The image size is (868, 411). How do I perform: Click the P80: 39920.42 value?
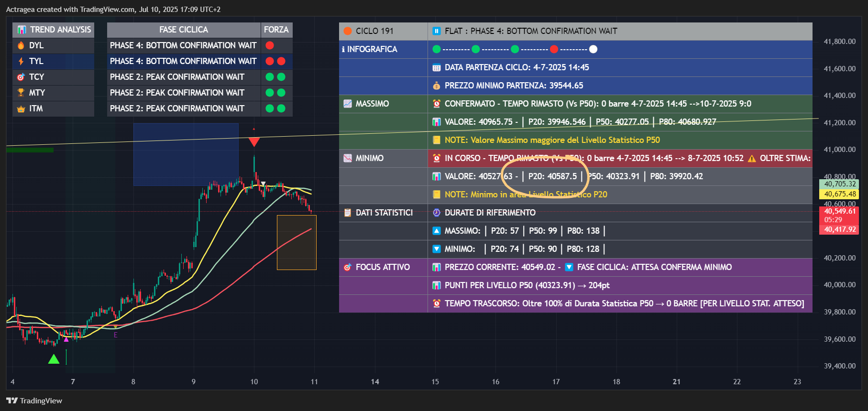677,176
